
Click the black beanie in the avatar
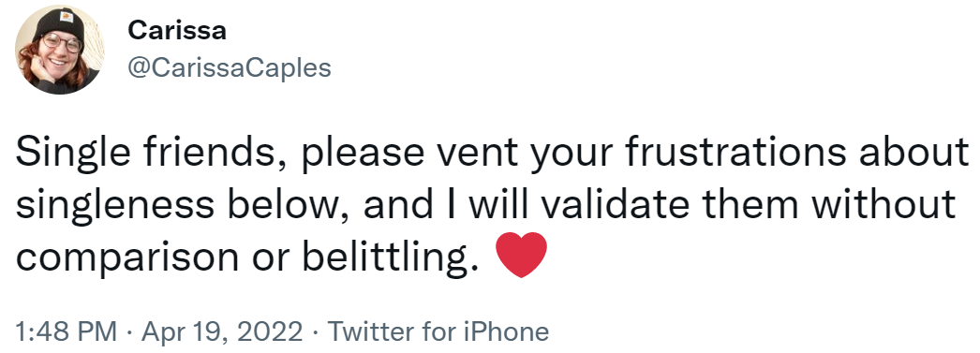(58, 23)
